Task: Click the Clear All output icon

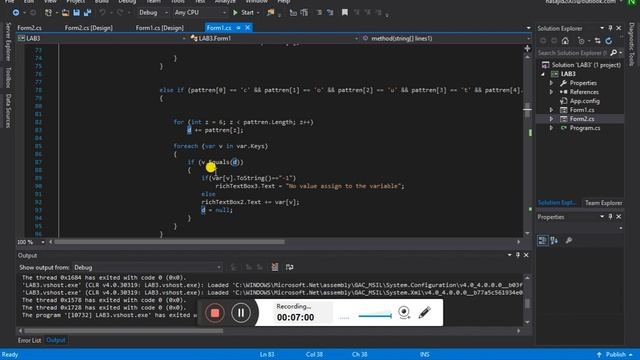Action: coord(275,267)
